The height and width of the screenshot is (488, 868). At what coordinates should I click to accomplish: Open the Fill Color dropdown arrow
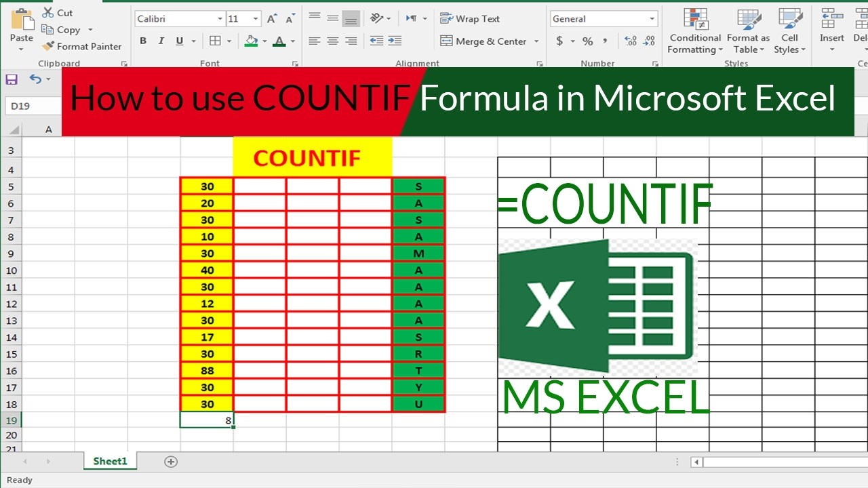[264, 41]
